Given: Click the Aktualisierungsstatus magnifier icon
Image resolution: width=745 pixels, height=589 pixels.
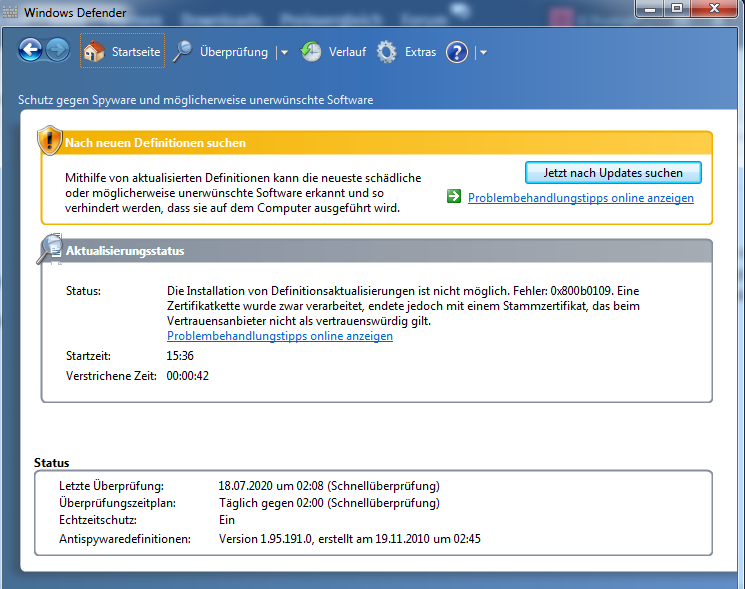Looking at the screenshot, I should (50, 248).
